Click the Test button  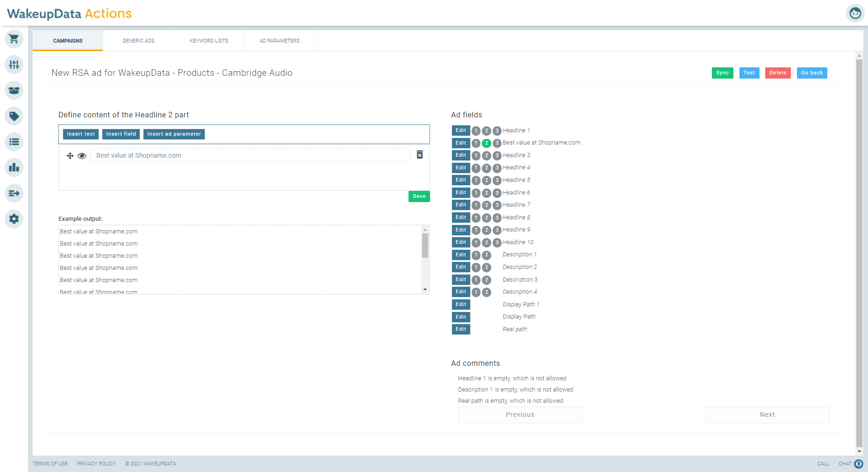tap(749, 73)
